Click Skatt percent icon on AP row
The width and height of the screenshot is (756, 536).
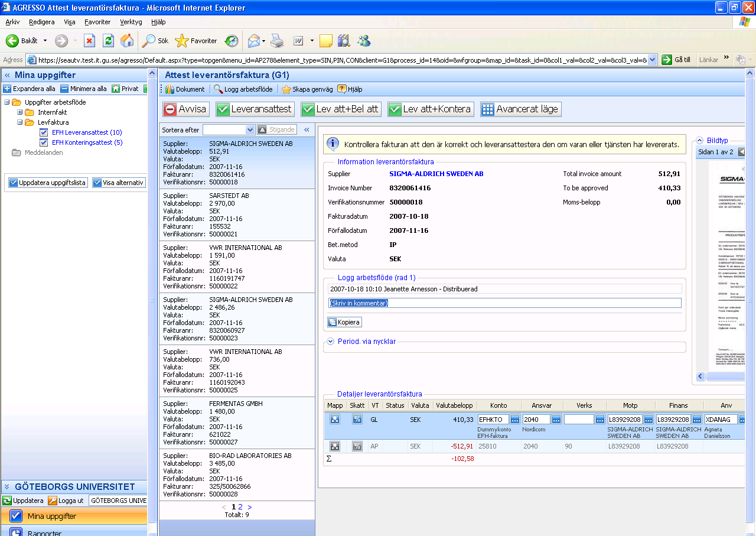click(x=357, y=446)
